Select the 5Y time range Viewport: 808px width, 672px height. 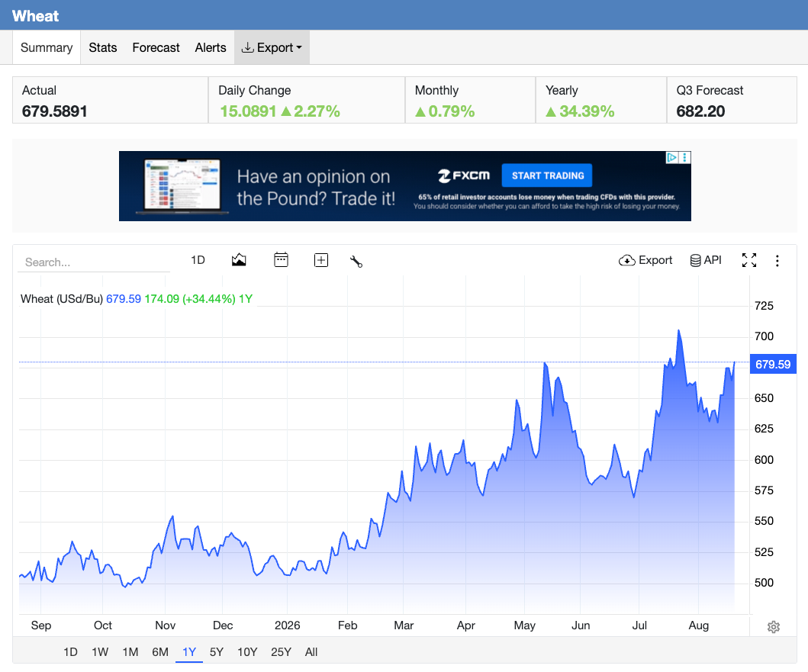click(x=217, y=652)
